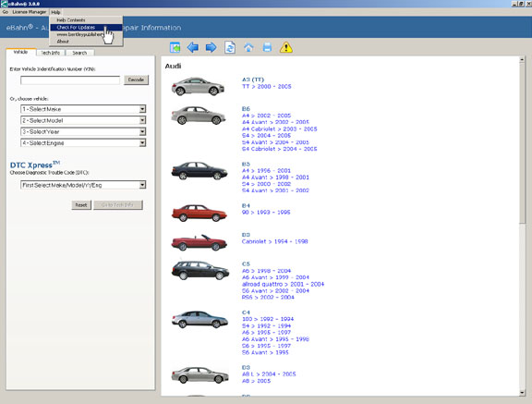Open the yellow warning triangle icon
Screen dimensions: 532x404
click(x=286, y=47)
